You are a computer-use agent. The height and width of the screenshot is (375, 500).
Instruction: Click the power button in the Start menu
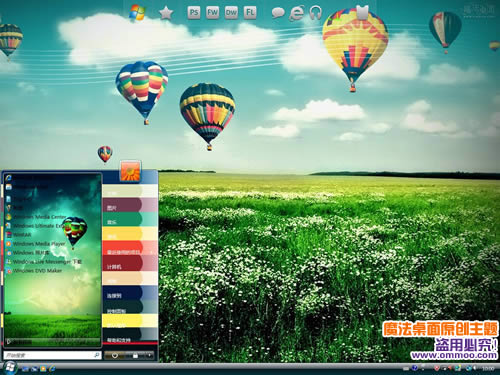click(115, 356)
